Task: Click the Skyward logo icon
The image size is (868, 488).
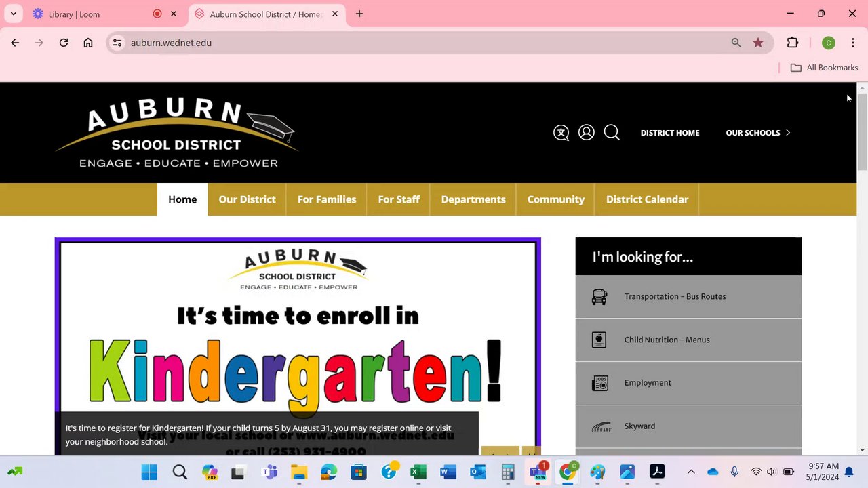Action: click(x=601, y=426)
